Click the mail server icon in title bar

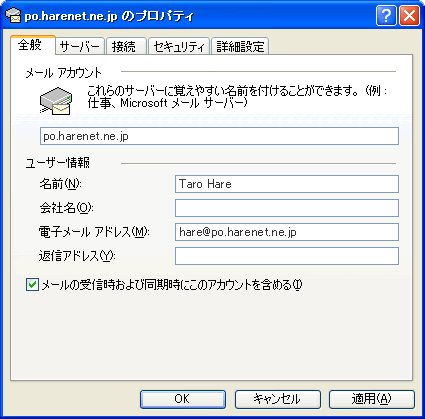coord(14,16)
